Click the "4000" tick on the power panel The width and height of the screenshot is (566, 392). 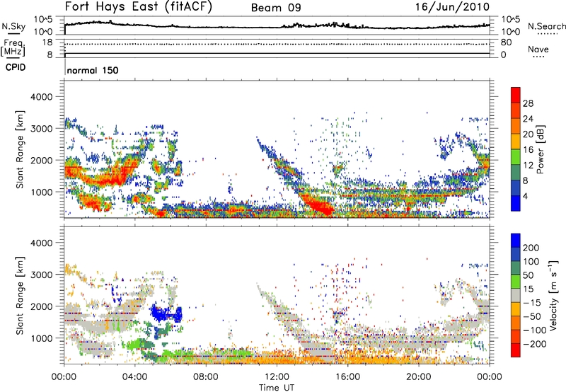point(42,97)
